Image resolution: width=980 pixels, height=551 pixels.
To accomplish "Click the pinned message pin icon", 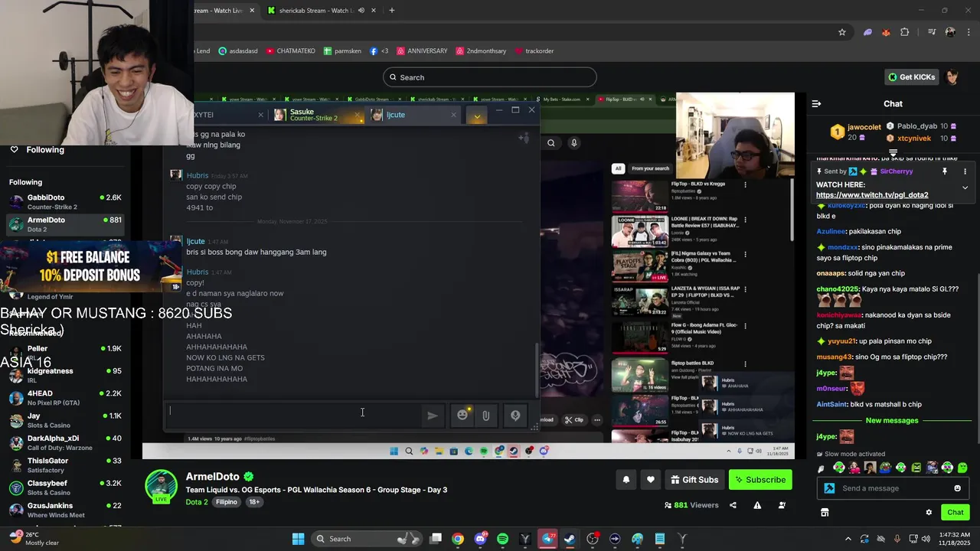I will point(945,171).
